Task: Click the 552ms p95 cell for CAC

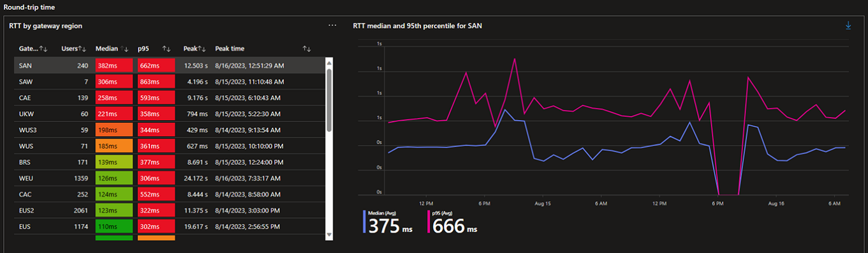Action: (x=156, y=194)
